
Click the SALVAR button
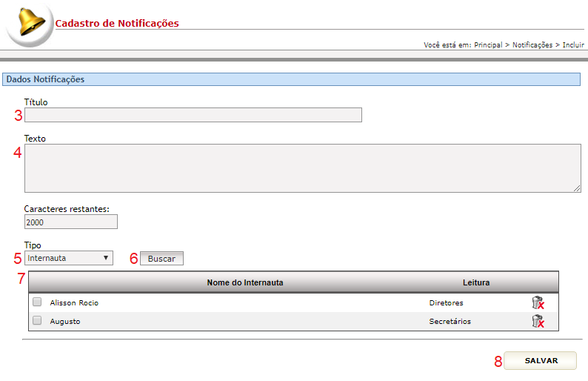pos(540,360)
